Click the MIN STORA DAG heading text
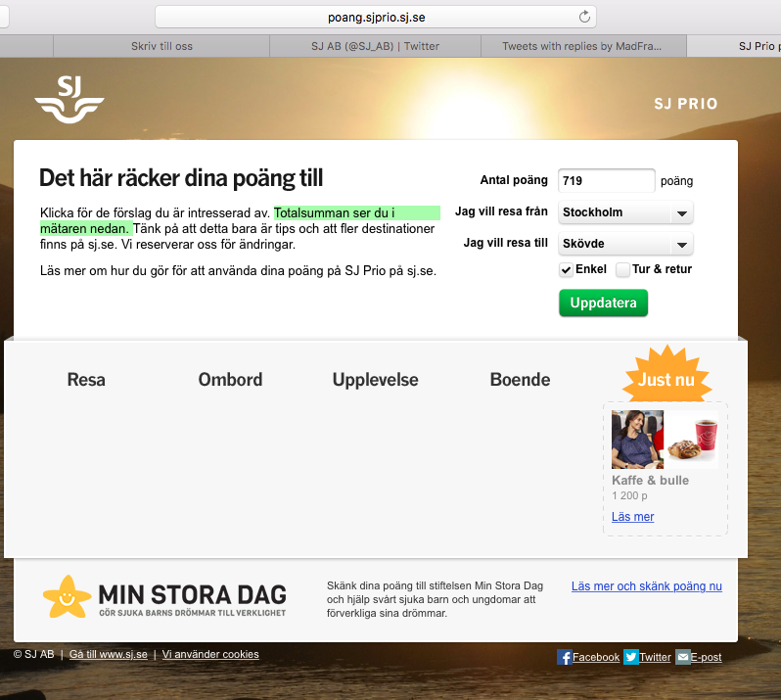Image resolution: width=781 pixels, height=700 pixels. point(192,595)
